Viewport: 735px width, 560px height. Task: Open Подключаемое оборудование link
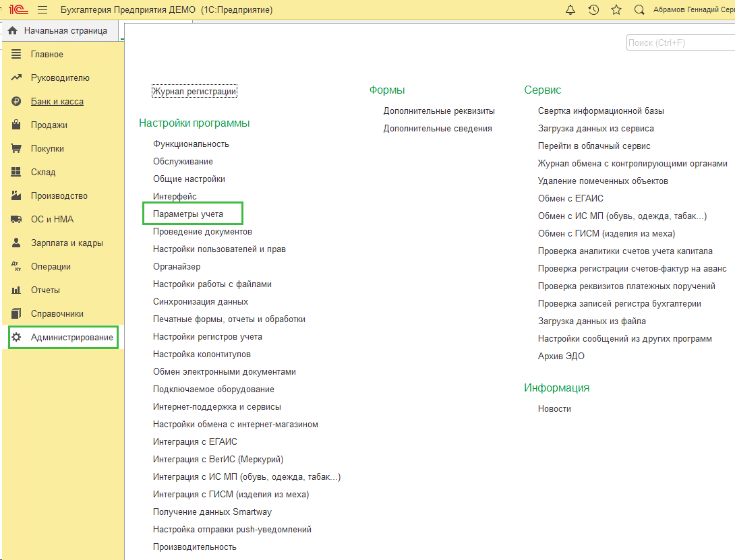[x=214, y=389]
